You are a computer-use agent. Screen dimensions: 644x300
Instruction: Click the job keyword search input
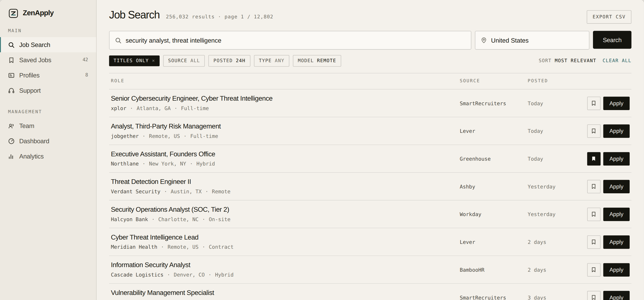tap(290, 40)
